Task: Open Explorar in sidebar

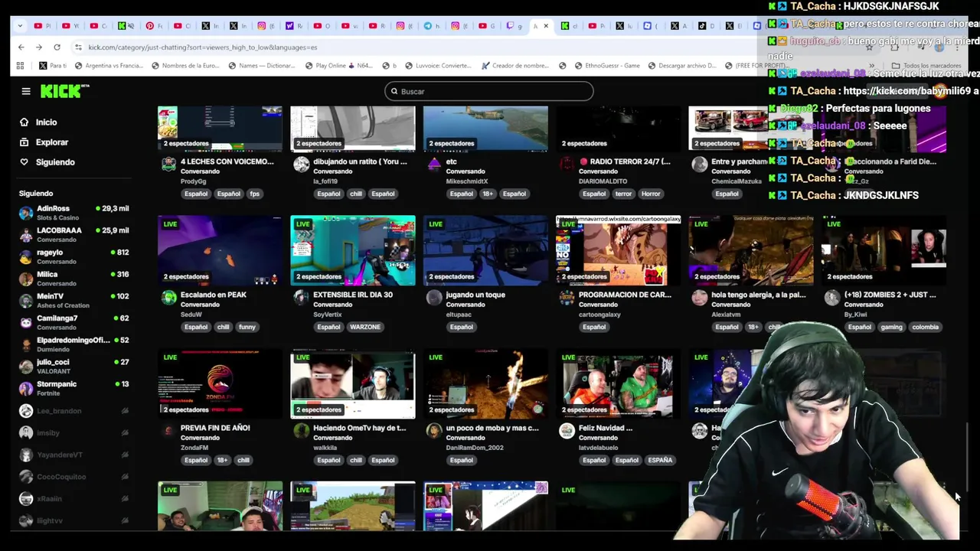Action: 51,142
